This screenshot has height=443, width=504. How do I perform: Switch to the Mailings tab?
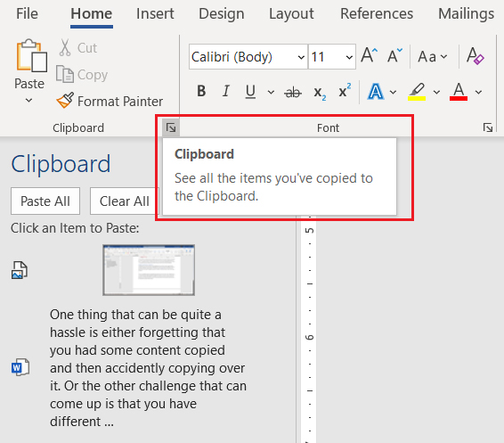click(x=466, y=14)
